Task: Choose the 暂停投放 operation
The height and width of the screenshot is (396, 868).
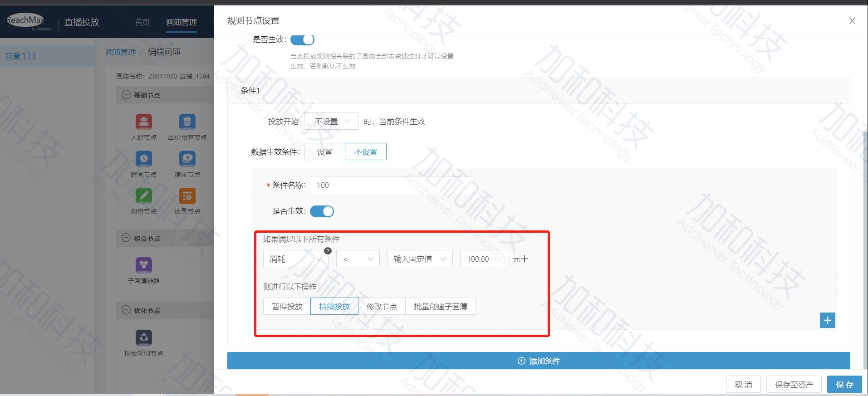Action: (287, 307)
